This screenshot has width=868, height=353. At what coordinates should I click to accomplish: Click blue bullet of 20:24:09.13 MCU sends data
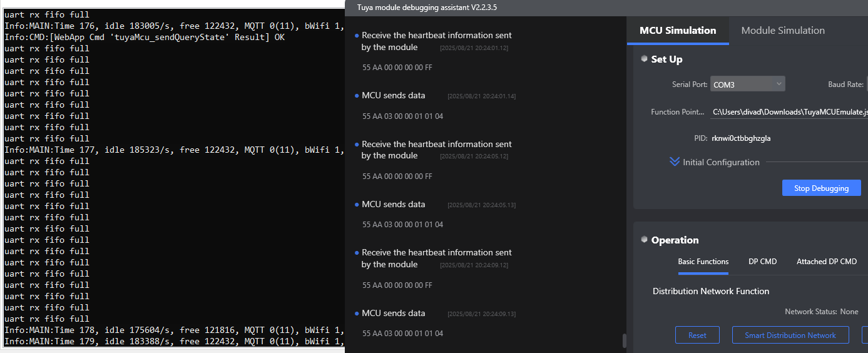pos(357,314)
